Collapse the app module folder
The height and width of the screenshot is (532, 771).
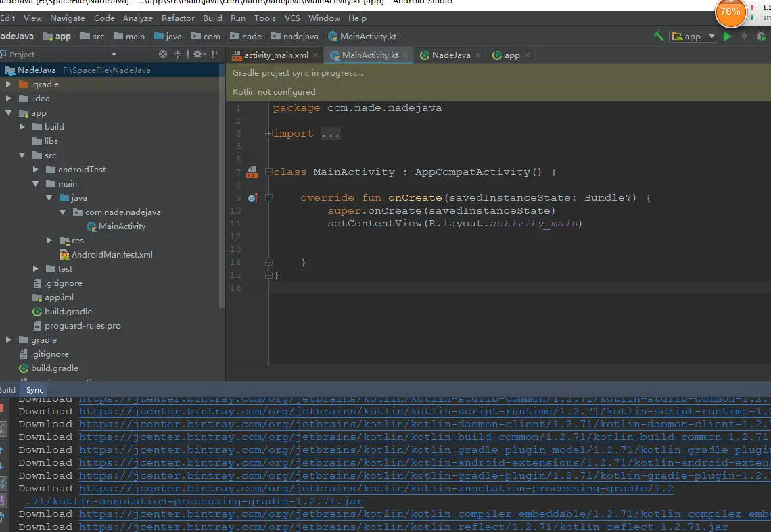click(8, 113)
